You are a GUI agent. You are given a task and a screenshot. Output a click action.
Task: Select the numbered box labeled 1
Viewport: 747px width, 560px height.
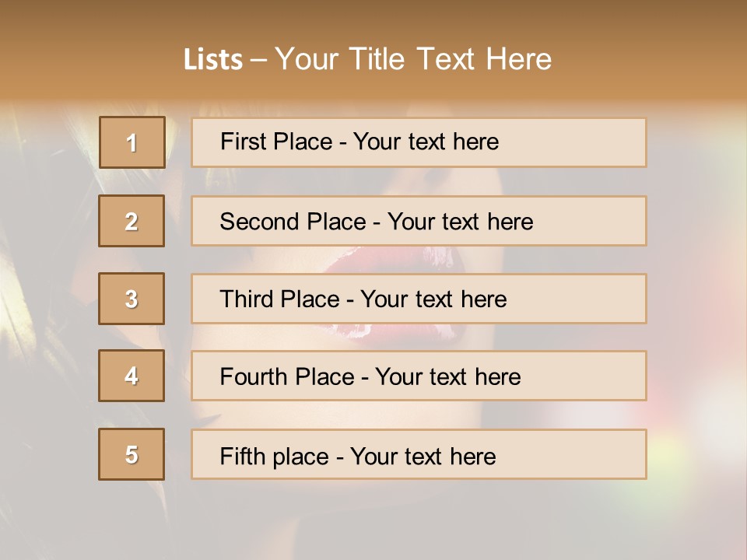coord(132,142)
